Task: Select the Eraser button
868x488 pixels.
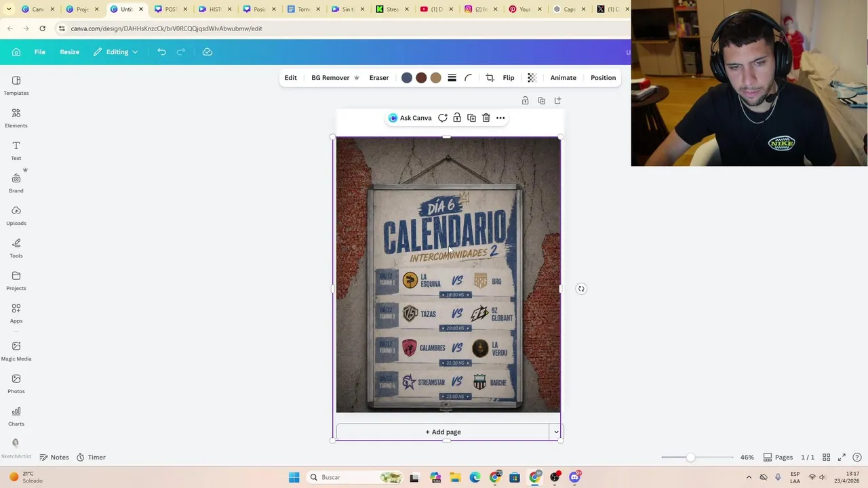Action: [x=379, y=78]
